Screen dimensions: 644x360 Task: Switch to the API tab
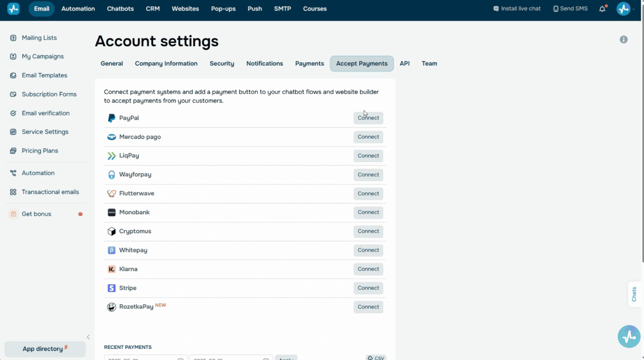coord(405,63)
